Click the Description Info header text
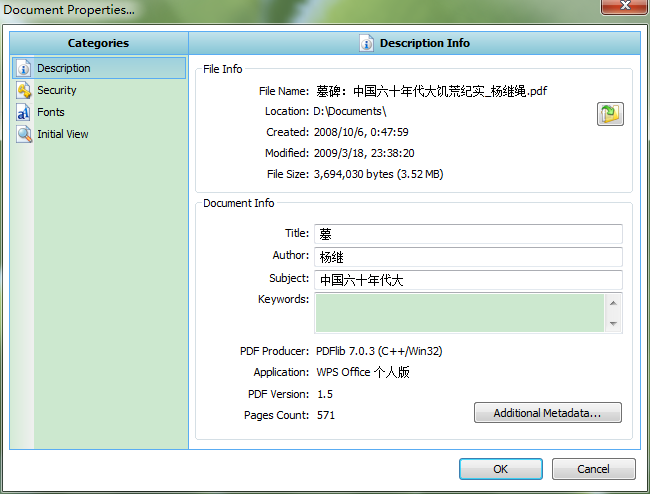The width and height of the screenshot is (650, 494). (x=424, y=43)
